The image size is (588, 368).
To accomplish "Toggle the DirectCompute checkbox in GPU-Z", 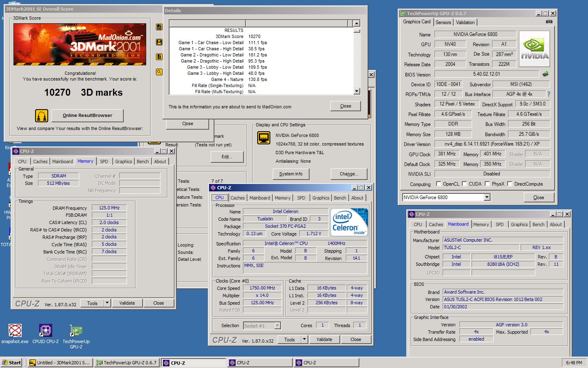I will (x=510, y=184).
